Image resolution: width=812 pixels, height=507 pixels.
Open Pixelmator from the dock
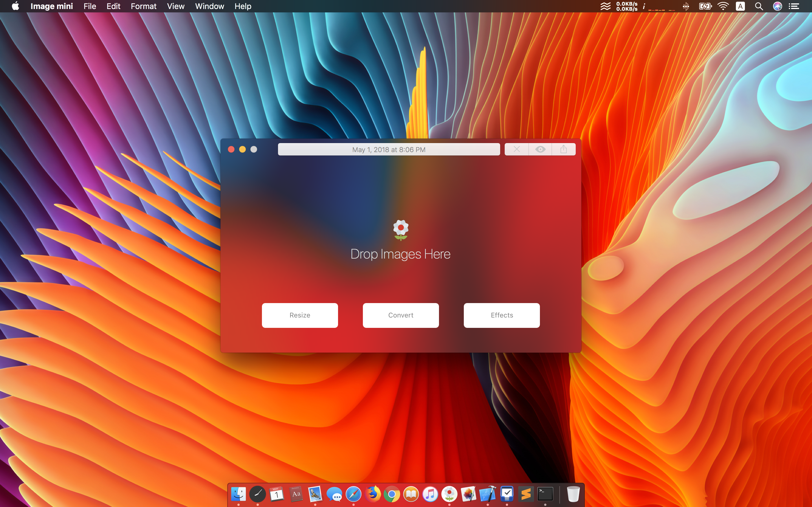click(468, 494)
